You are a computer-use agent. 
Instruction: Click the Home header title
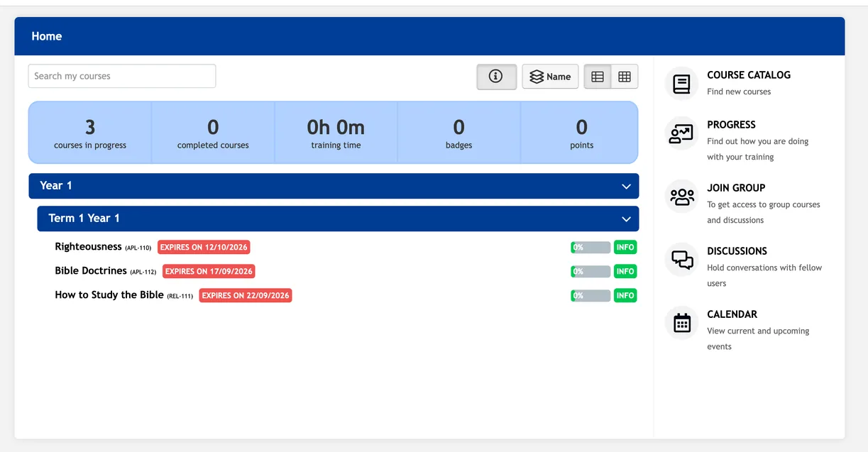(x=47, y=36)
